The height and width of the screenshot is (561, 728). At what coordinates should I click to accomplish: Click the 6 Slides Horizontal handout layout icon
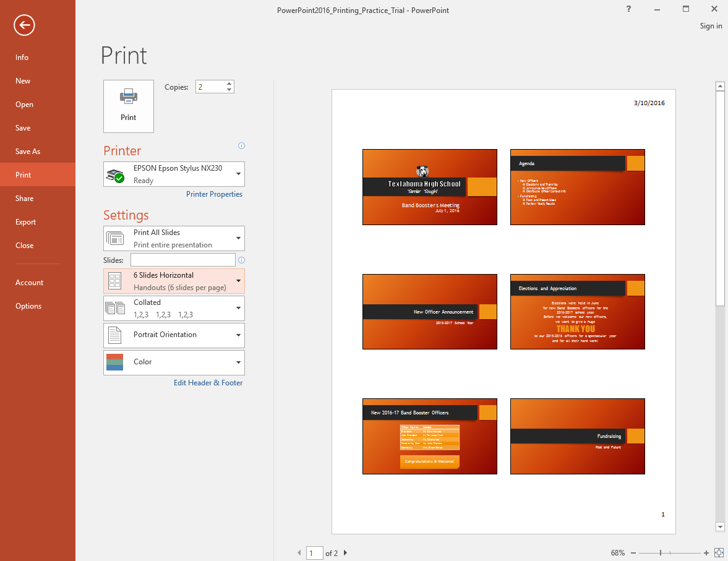(x=114, y=281)
